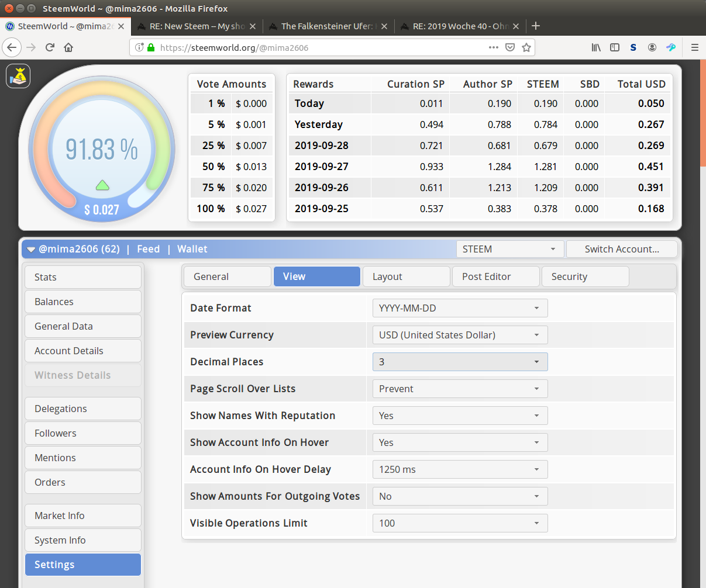Toggle the sidebar view icon
This screenshot has height=588, width=706.
tap(615, 47)
